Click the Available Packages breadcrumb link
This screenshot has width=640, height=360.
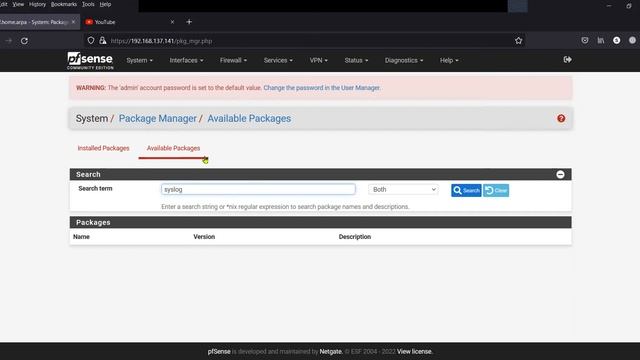coord(249,118)
